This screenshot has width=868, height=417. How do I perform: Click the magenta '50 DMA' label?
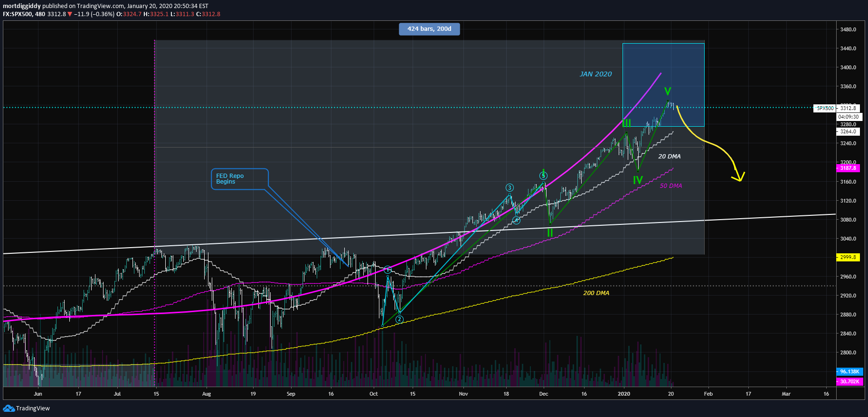(670, 185)
